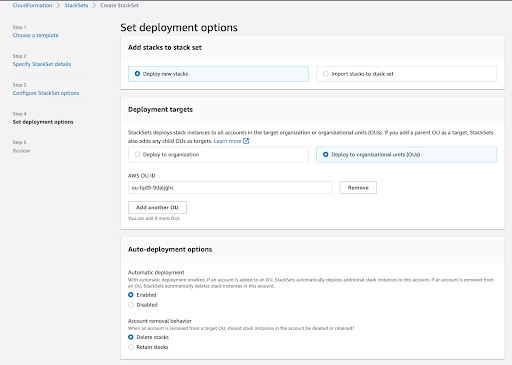This screenshot has width=512, height=365.
Task: Choose Deploy to organization radio option
Action: point(218,155)
